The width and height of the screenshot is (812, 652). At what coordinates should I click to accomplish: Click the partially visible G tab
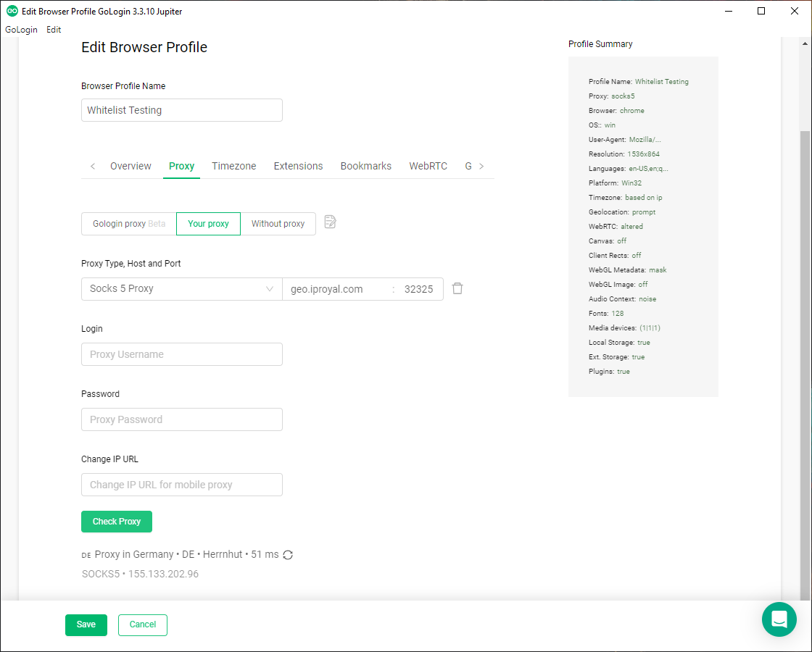[x=468, y=166]
